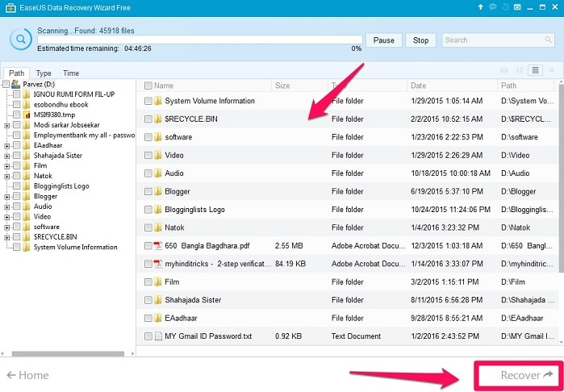Viewport: 564px width, 392px height.
Task: Click the round scanning status icon
Action: tap(21, 39)
